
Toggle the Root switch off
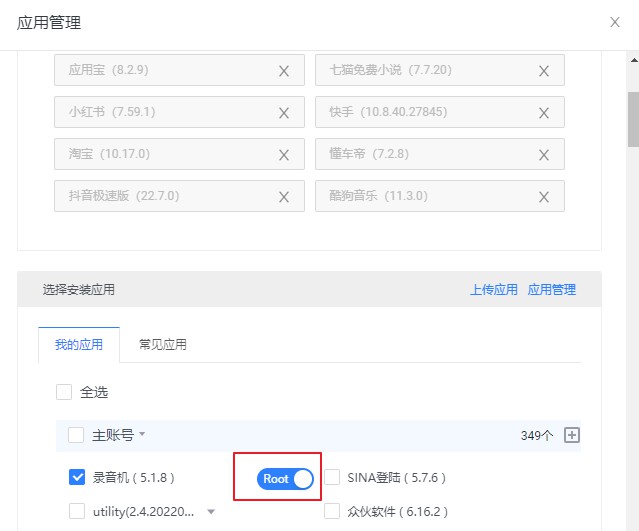[286, 479]
